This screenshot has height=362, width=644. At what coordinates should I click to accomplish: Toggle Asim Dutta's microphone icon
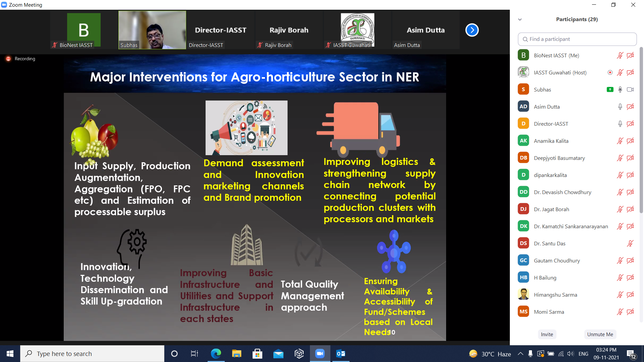(620, 107)
